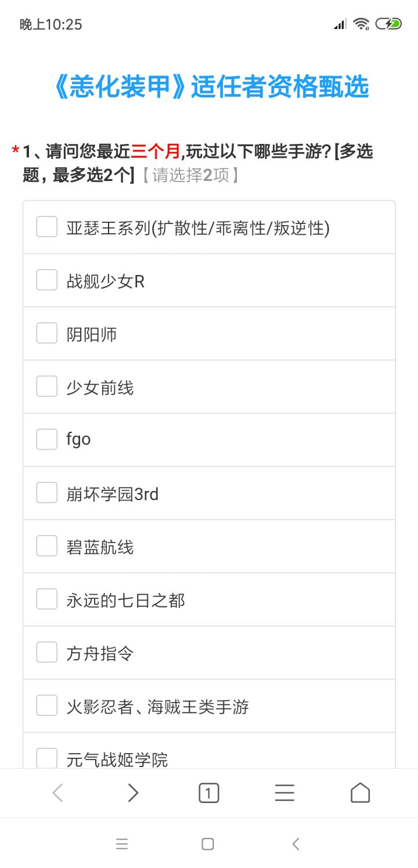Tap the 《恙化装甲》适任者资格甄选 title
This screenshot has height=868, width=418.
click(209, 88)
